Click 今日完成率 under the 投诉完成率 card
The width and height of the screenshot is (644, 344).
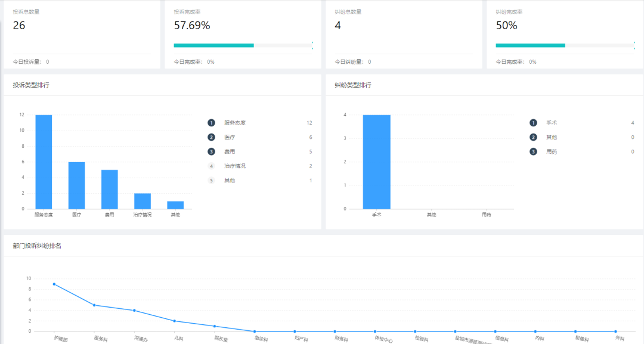click(x=194, y=61)
